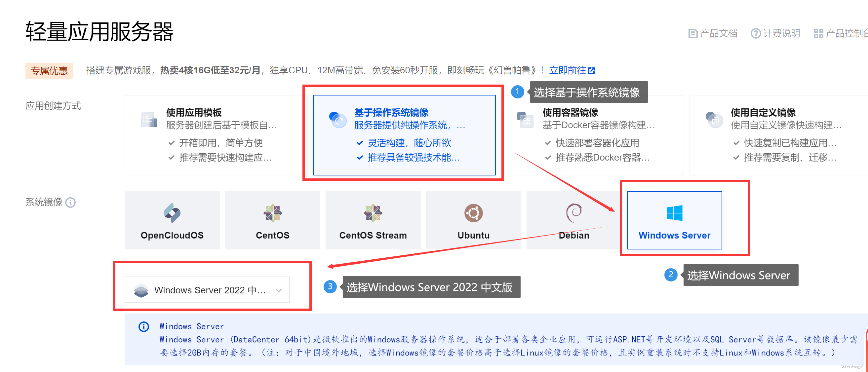Image resolution: width=868 pixels, height=372 pixels.
Task: Choose the CentOS Stream system image
Action: 373,220
